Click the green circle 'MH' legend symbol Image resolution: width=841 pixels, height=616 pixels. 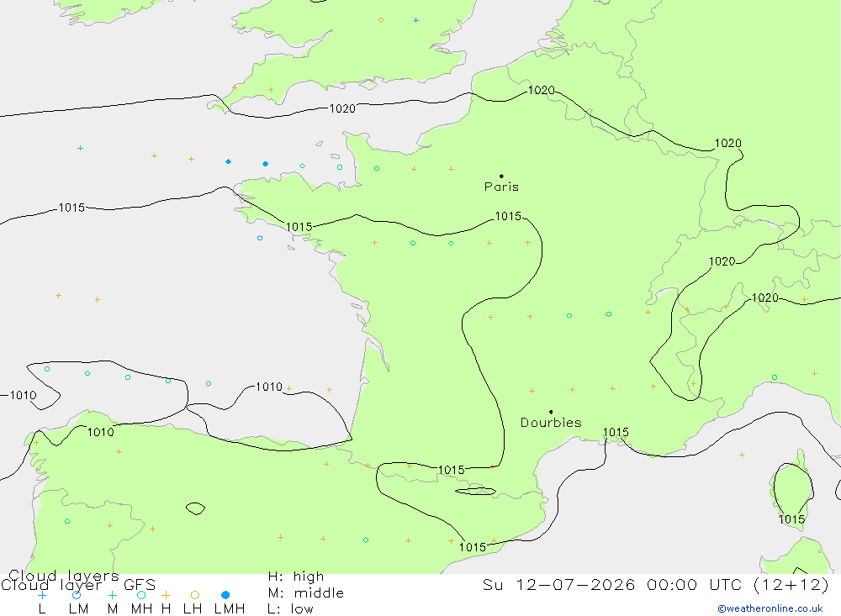coord(141,595)
